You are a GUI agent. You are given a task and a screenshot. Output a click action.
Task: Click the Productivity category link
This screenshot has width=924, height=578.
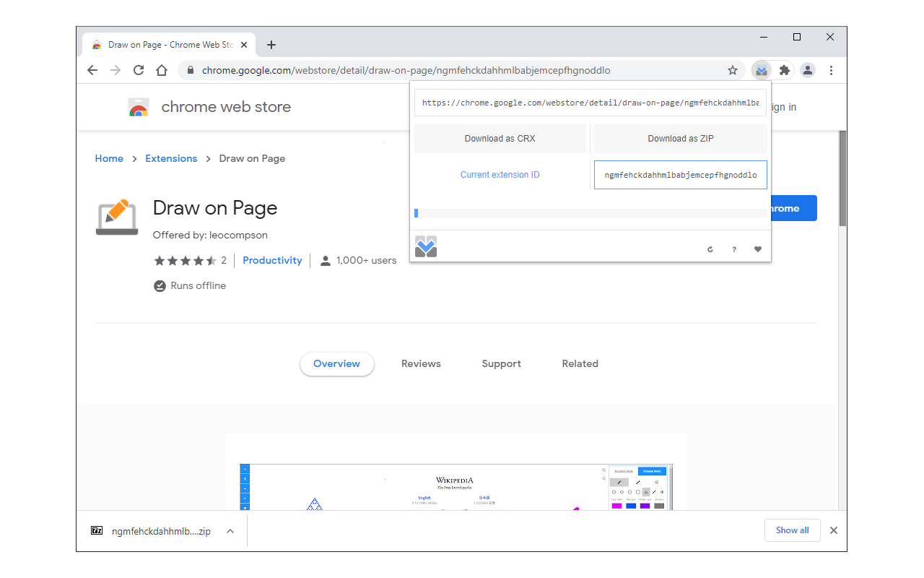pyautogui.click(x=272, y=260)
